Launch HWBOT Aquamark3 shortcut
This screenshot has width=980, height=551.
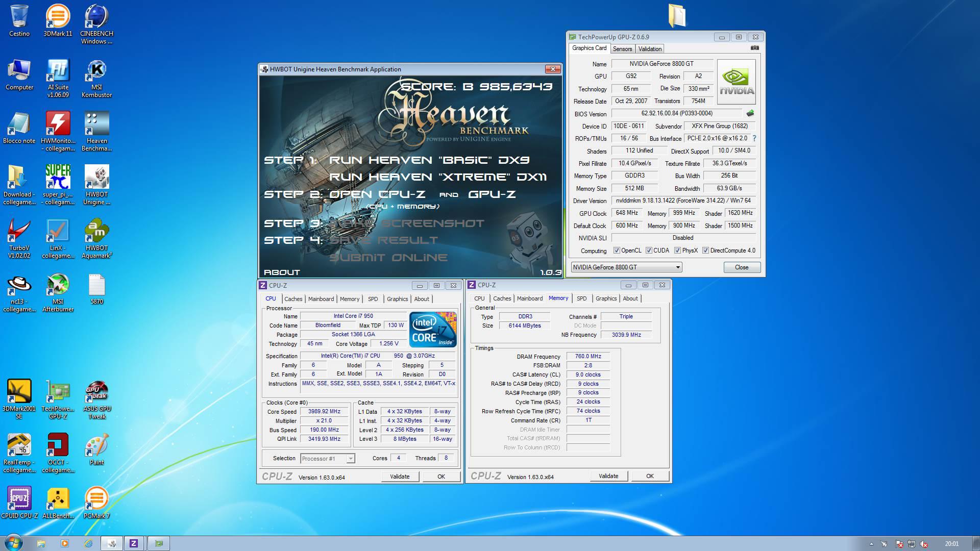[96, 239]
